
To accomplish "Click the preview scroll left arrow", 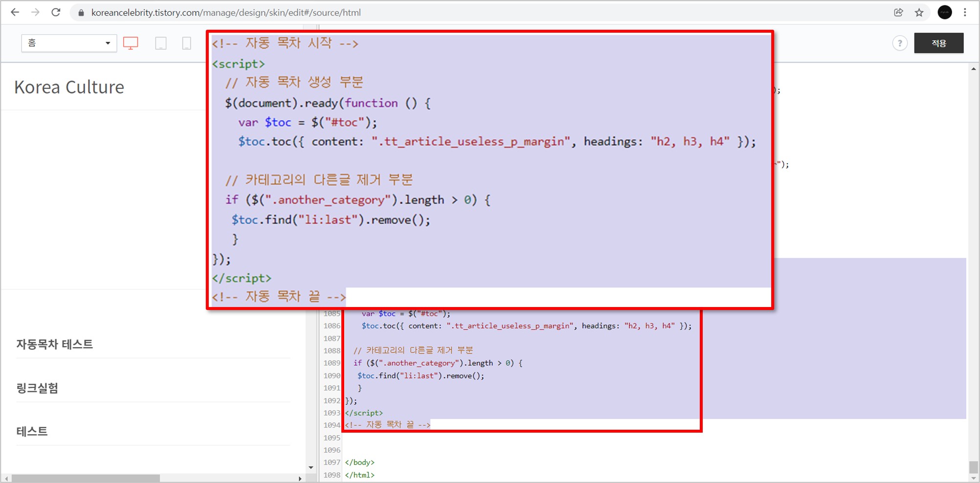I will (x=6, y=478).
